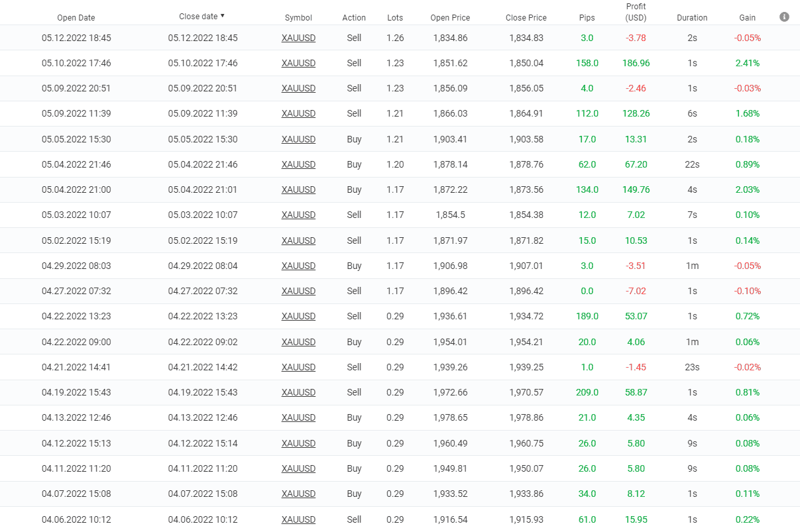Open XAUUSD link for 05.04.2022 21:00 trade
Image resolution: width=800 pixels, height=532 pixels.
298,189
